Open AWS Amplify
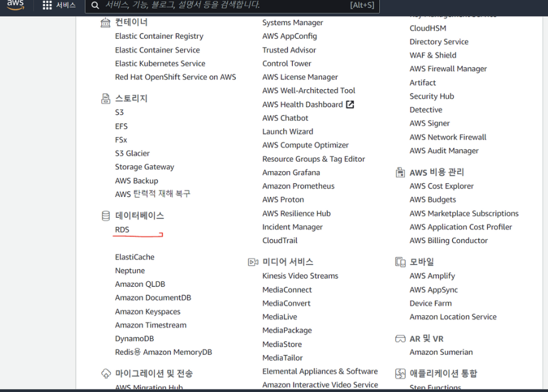Image resolution: width=548 pixels, height=392 pixels. (x=432, y=276)
